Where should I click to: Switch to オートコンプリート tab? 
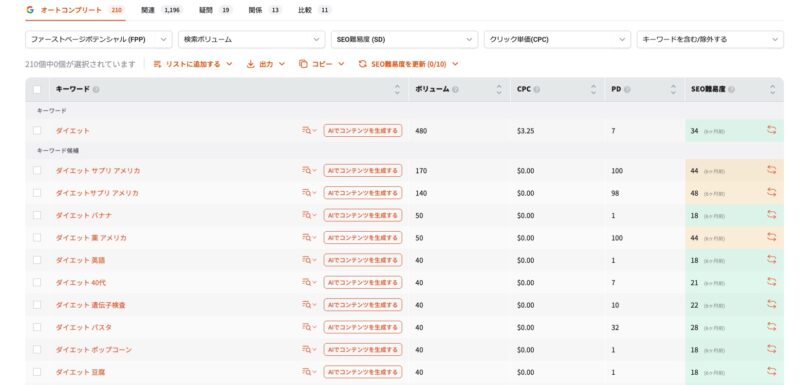coord(75,10)
